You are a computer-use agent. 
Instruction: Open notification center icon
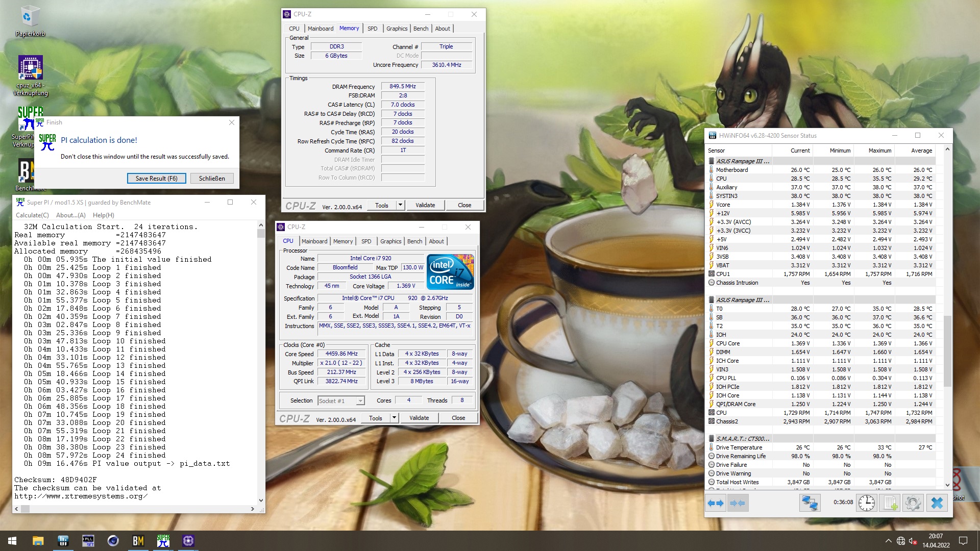pos(963,541)
